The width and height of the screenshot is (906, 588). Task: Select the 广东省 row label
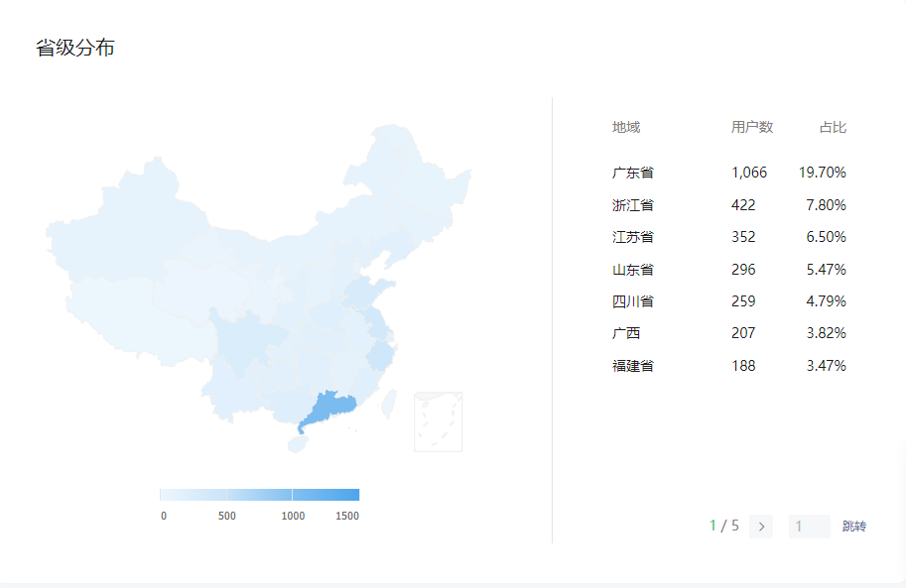633,173
